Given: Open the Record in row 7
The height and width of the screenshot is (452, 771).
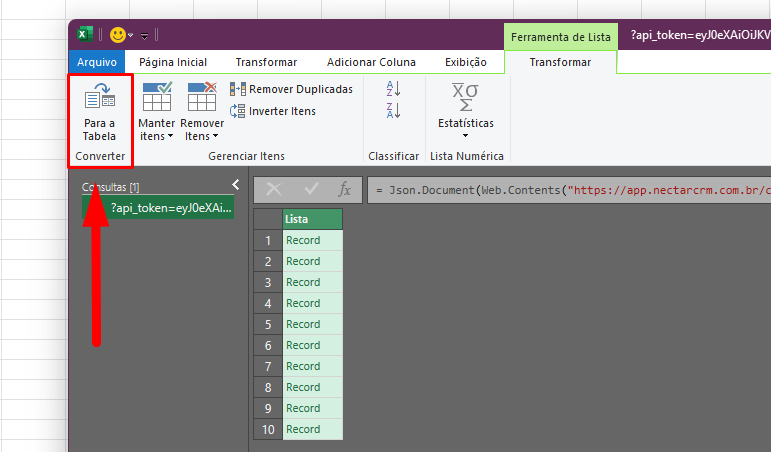Looking at the screenshot, I should click(303, 366).
